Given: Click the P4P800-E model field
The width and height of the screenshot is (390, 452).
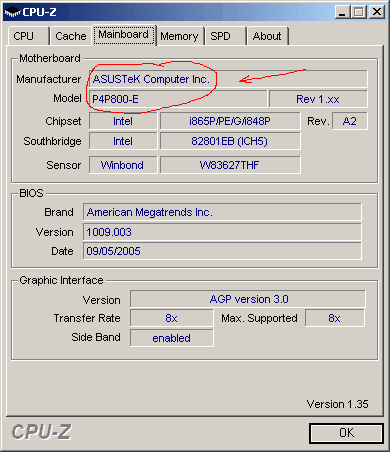Looking at the screenshot, I should tap(178, 99).
